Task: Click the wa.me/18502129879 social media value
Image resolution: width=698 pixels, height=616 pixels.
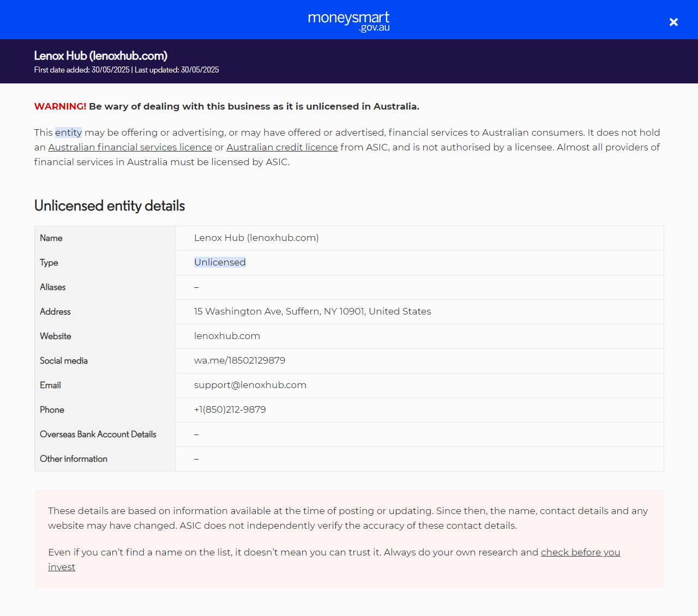Action: [239, 360]
